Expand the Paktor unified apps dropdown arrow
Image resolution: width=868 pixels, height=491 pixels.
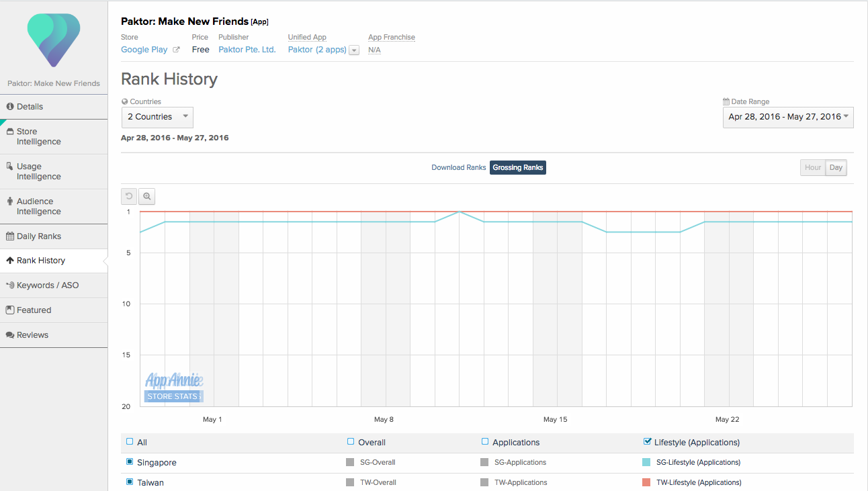click(354, 50)
